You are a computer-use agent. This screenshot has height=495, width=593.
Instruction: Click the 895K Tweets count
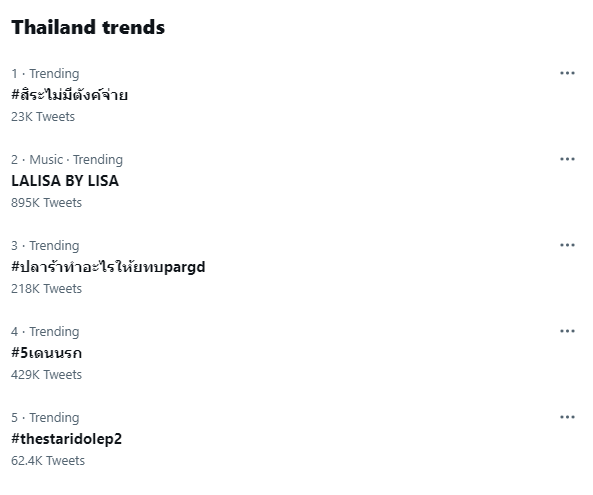(x=47, y=203)
